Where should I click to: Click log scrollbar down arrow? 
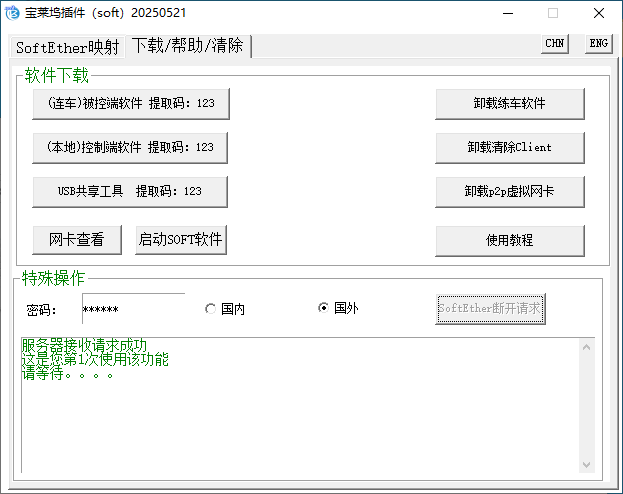pyautogui.click(x=586, y=464)
